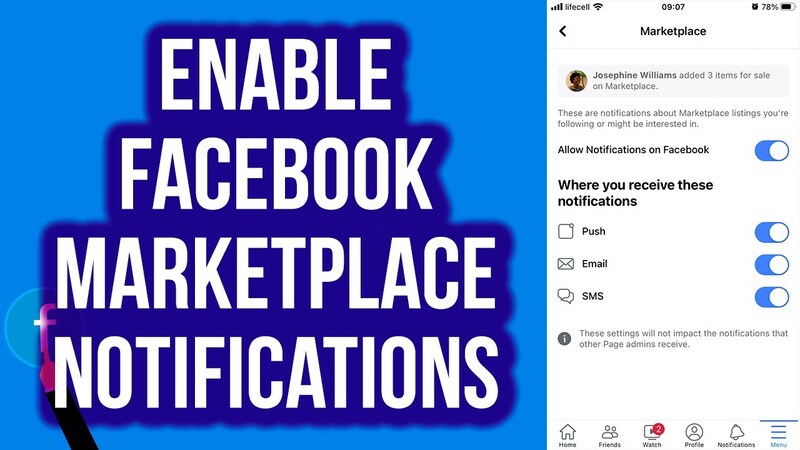Tap the back arrow in Marketplace header
800x450 pixels.
click(x=563, y=31)
